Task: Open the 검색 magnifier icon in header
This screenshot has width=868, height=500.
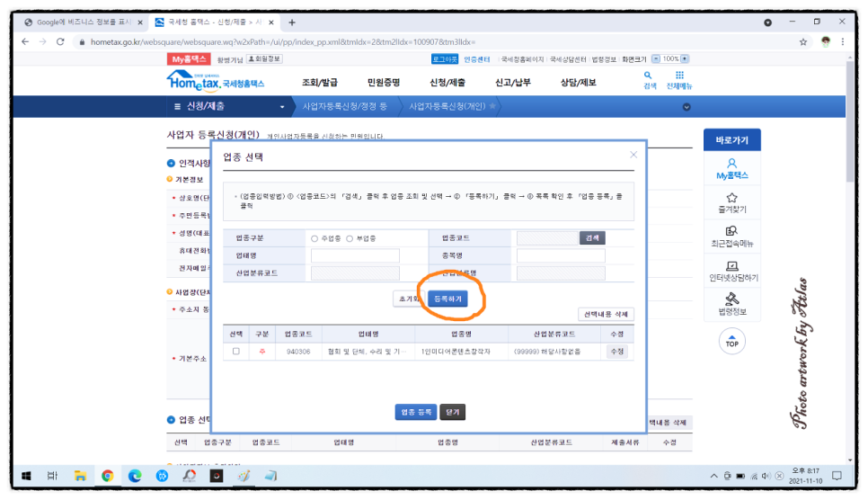Action: point(649,80)
